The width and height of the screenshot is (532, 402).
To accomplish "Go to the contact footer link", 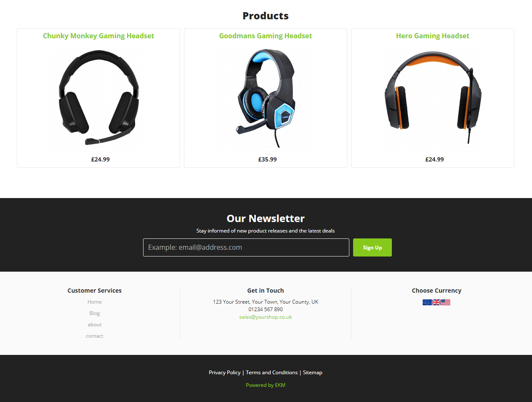I will pyautogui.click(x=95, y=336).
